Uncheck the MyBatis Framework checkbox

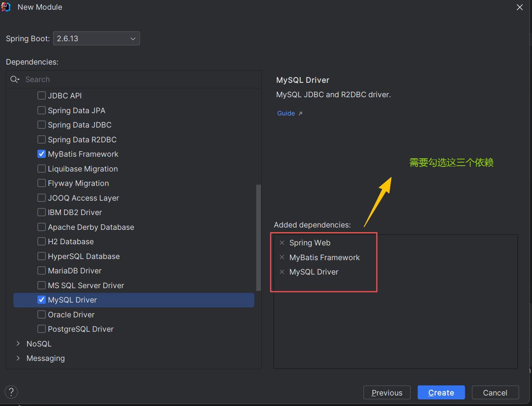(42, 154)
